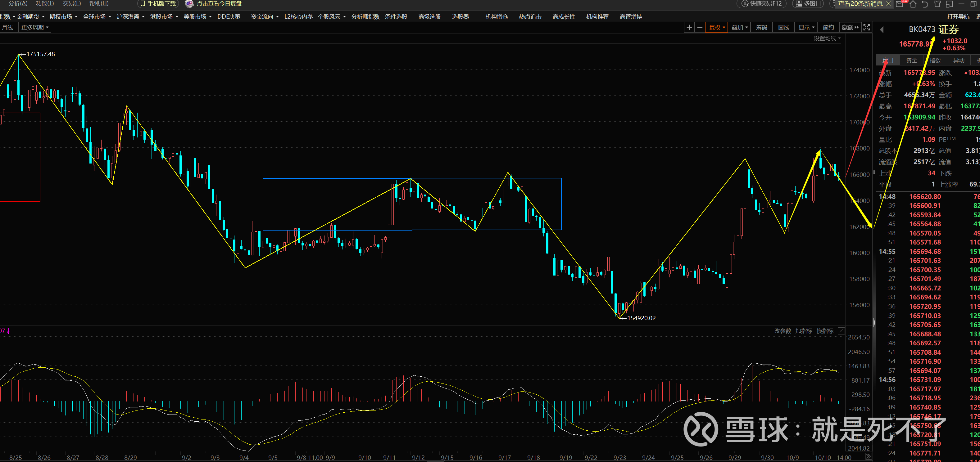Toggle the 画线 drawing tools
The height and width of the screenshot is (462, 980).
pyautogui.click(x=783, y=27)
